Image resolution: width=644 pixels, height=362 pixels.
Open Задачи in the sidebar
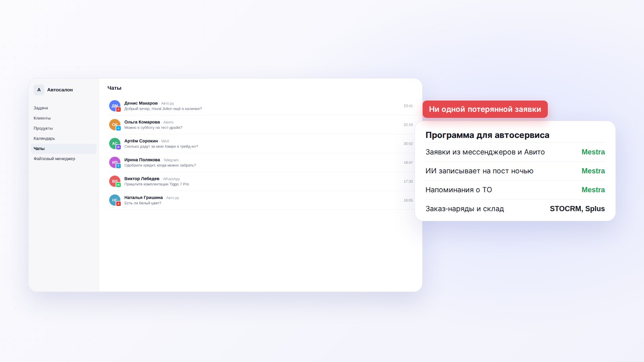tap(64, 108)
